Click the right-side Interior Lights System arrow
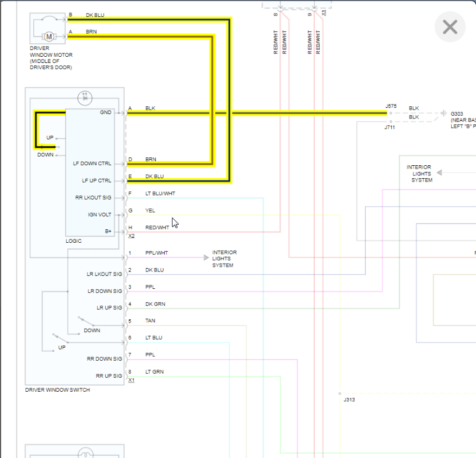The width and height of the screenshot is (476, 458). [439, 173]
